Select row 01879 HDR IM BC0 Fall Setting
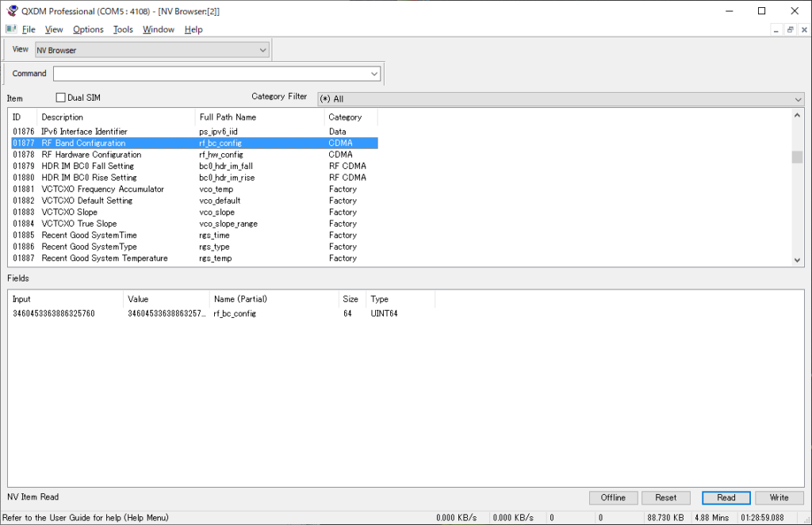Screen dimensions: 812x525 [x=195, y=166]
